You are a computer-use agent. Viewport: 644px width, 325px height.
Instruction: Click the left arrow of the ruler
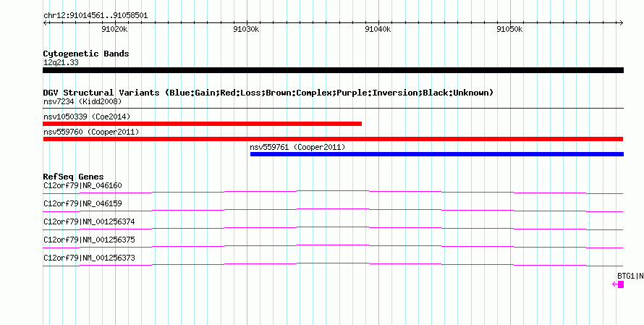45,23
